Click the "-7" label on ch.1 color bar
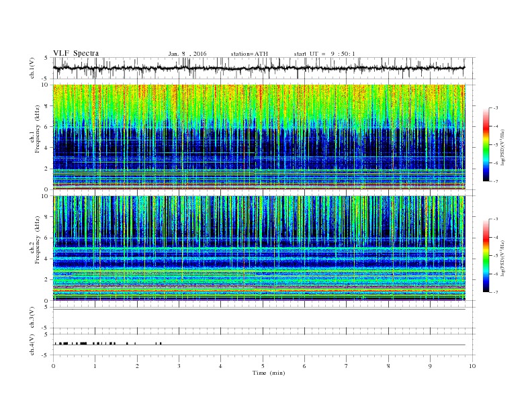The width and height of the screenshot is (532, 411). click(495, 181)
